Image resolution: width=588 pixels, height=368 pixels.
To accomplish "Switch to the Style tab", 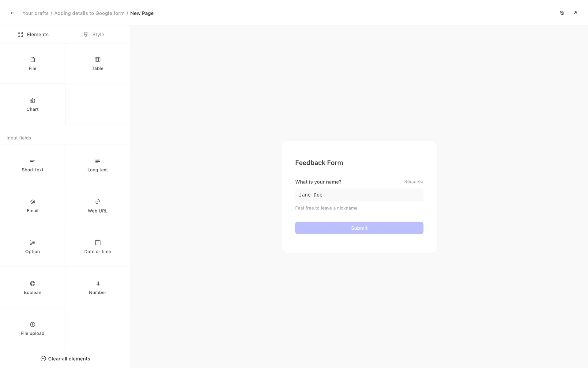I will (94, 34).
